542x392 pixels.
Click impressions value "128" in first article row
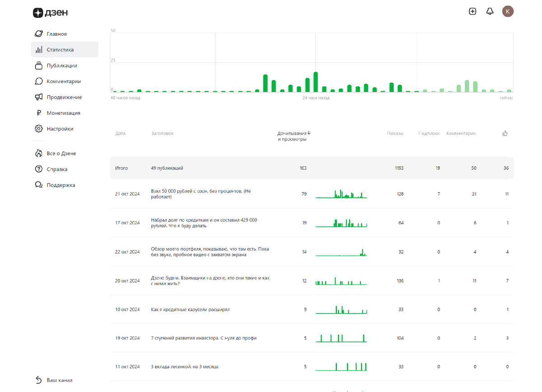click(x=399, y=194)
